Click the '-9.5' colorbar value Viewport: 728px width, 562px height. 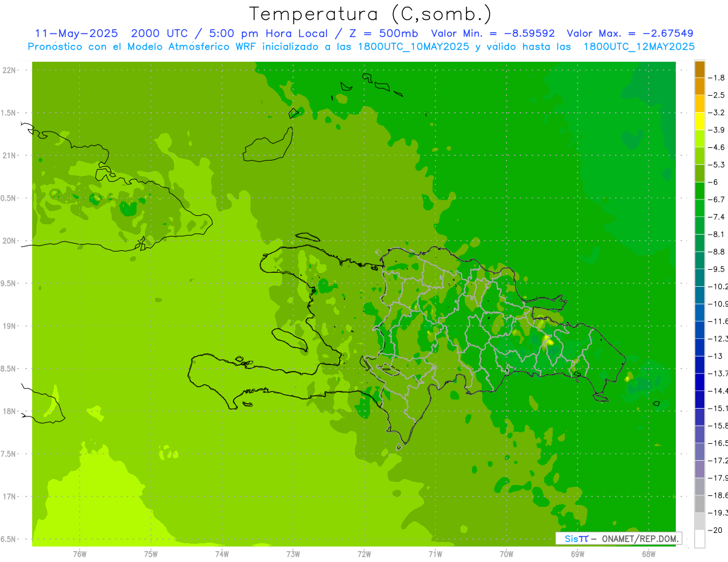[717, 269]
